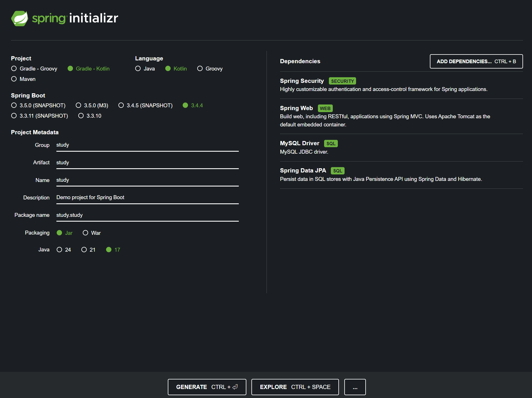Pick Spring Boot 3.5.0 (M3)
532x398 pixels.
tap(92, 105)
